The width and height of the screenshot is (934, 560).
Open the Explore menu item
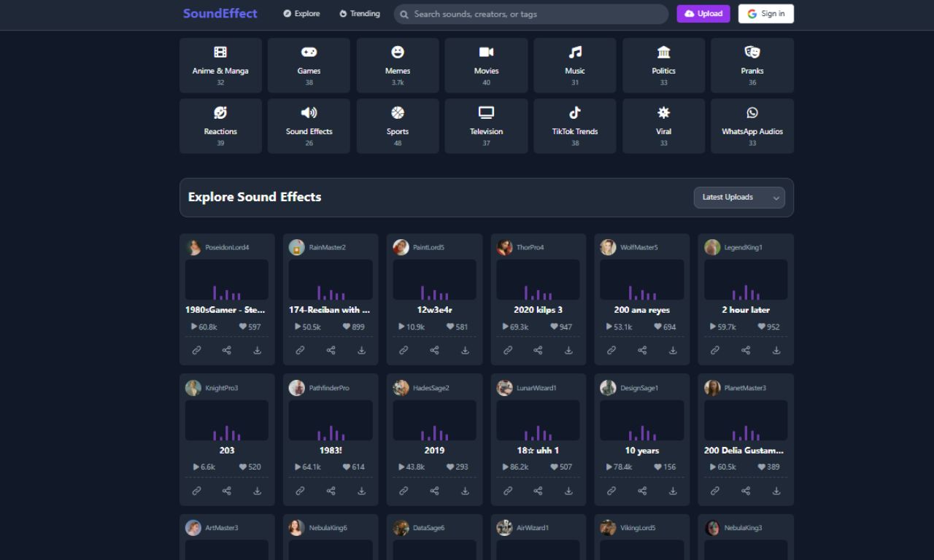click(x=301, y=14)
